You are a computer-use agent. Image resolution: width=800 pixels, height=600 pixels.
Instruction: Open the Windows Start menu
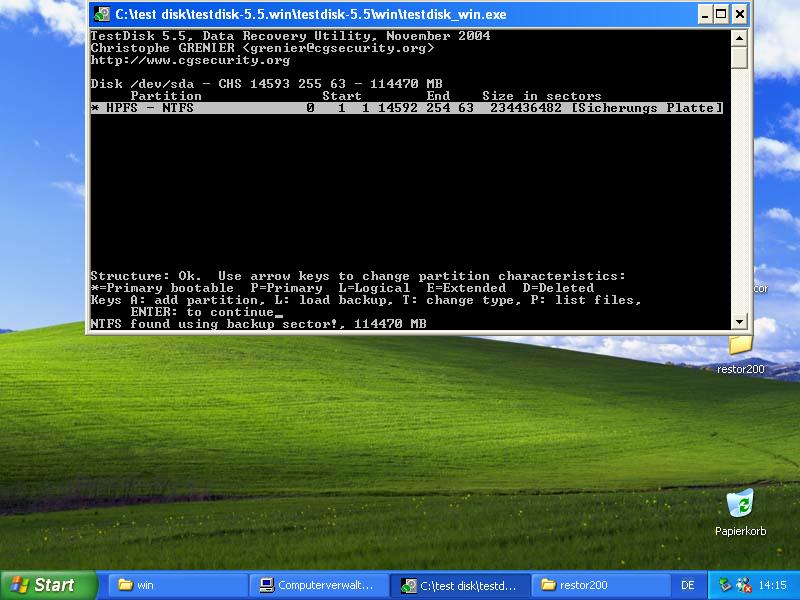(48, 585)
